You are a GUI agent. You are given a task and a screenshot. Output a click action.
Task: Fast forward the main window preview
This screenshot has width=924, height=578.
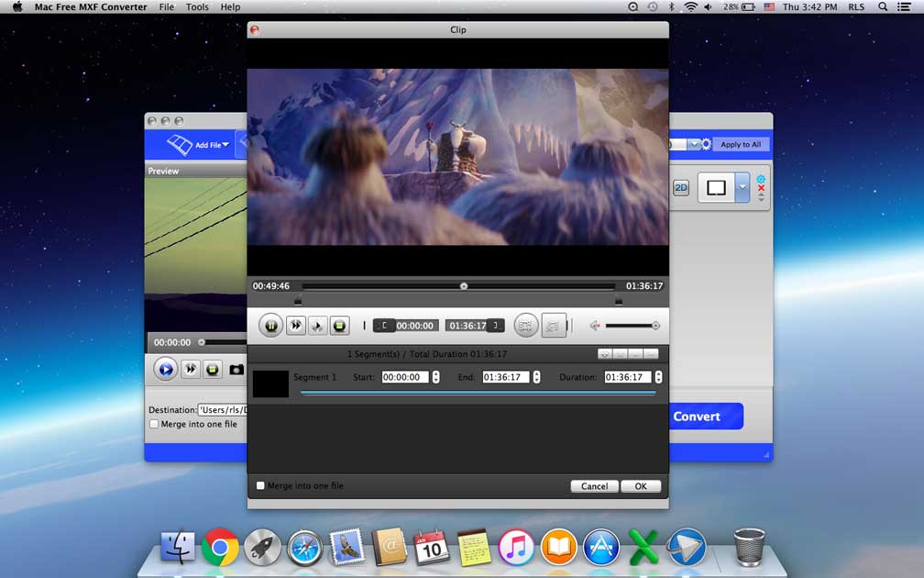191,369
